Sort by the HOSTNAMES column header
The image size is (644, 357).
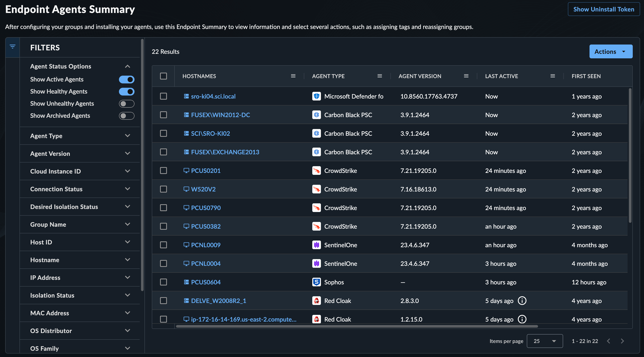[199, 76]
